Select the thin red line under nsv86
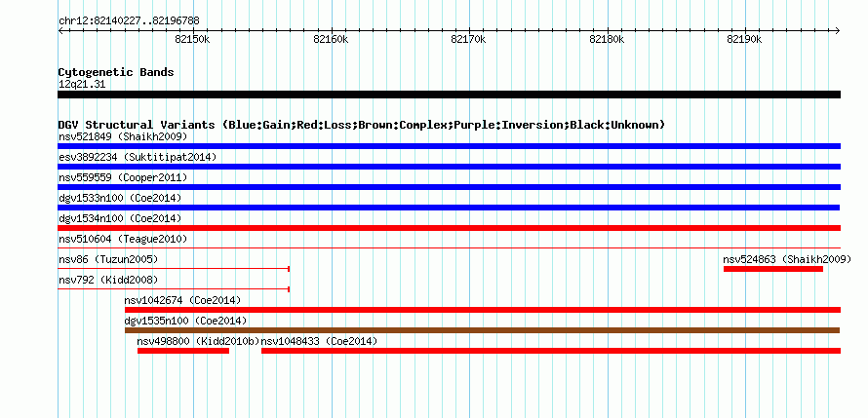Screen dimensions: 868x418 point(174,269)
